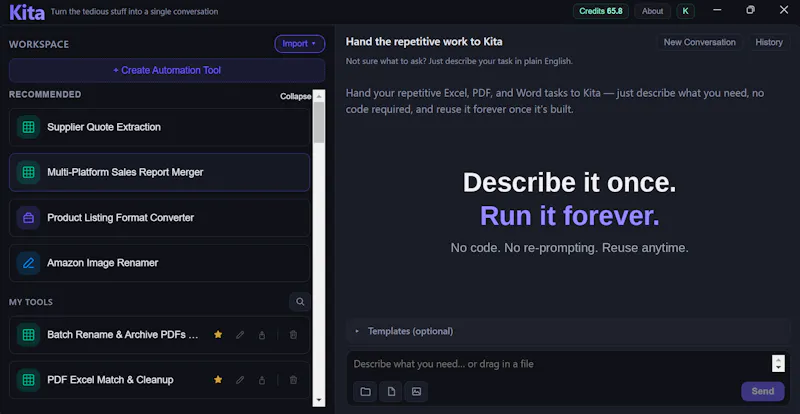Click the Amazon Image Renamer pencil icon

click(x=29, y=263)
